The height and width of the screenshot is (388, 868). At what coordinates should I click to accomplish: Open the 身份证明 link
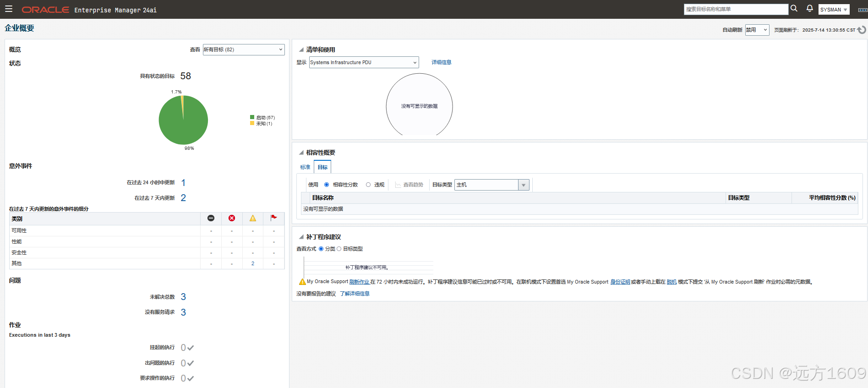click(x=620, y=282)
